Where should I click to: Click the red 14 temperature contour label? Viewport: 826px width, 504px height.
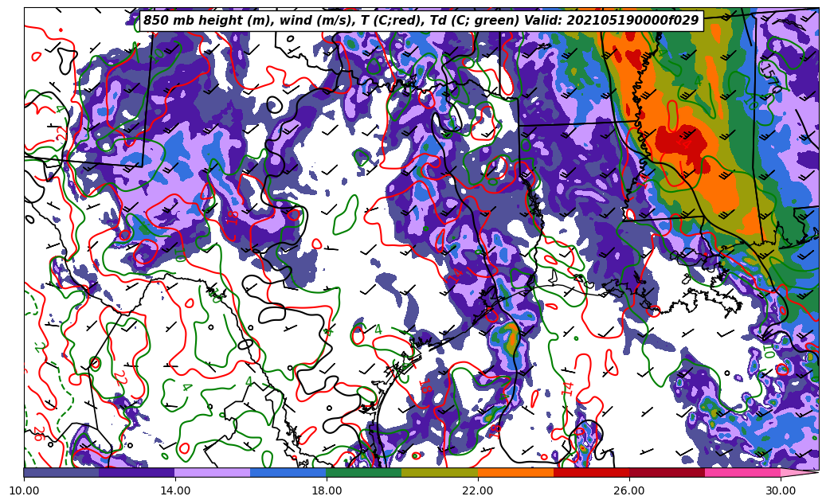[568, 389]
